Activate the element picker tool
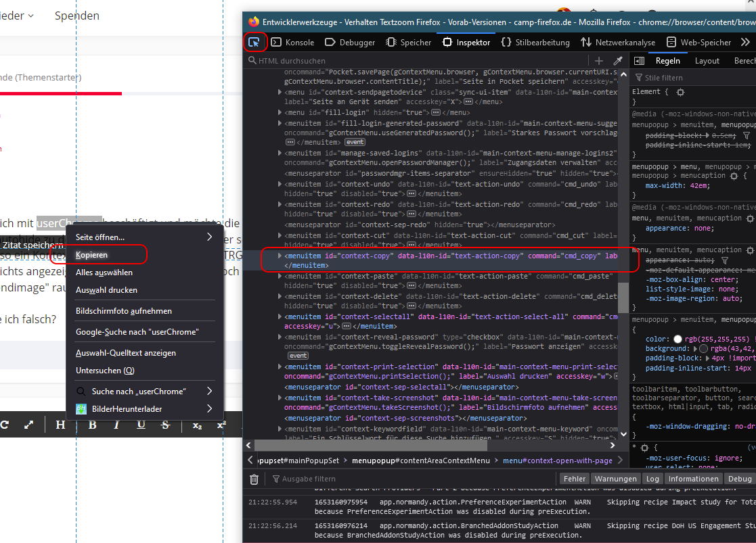Viewport: 756px width, 543px height. click(x=254, y=42)
